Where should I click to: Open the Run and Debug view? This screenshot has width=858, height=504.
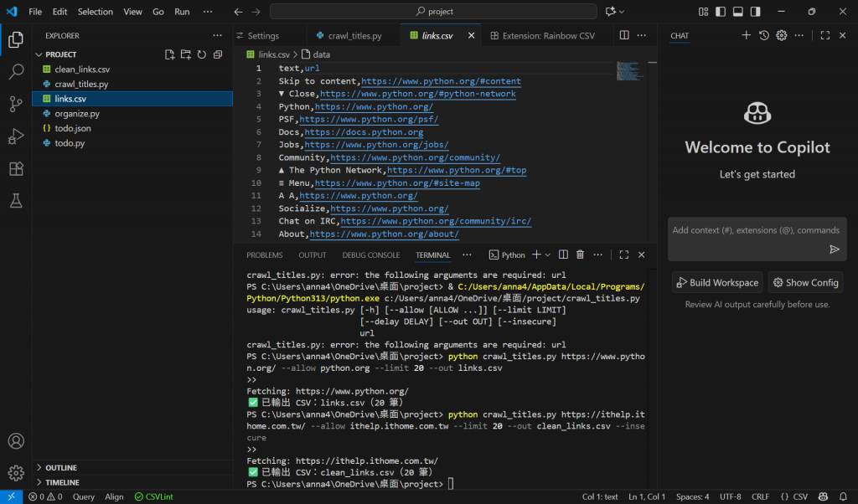[16, 136]
